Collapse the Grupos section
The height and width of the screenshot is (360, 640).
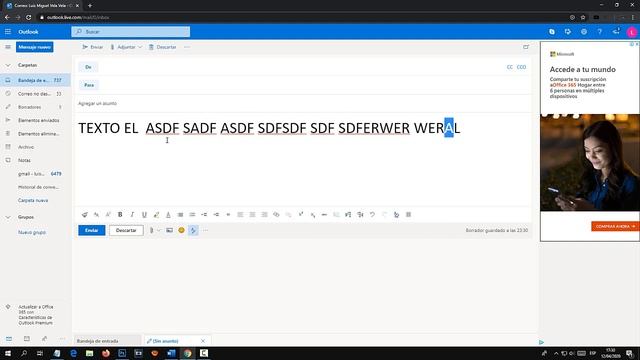click(8, 217)
